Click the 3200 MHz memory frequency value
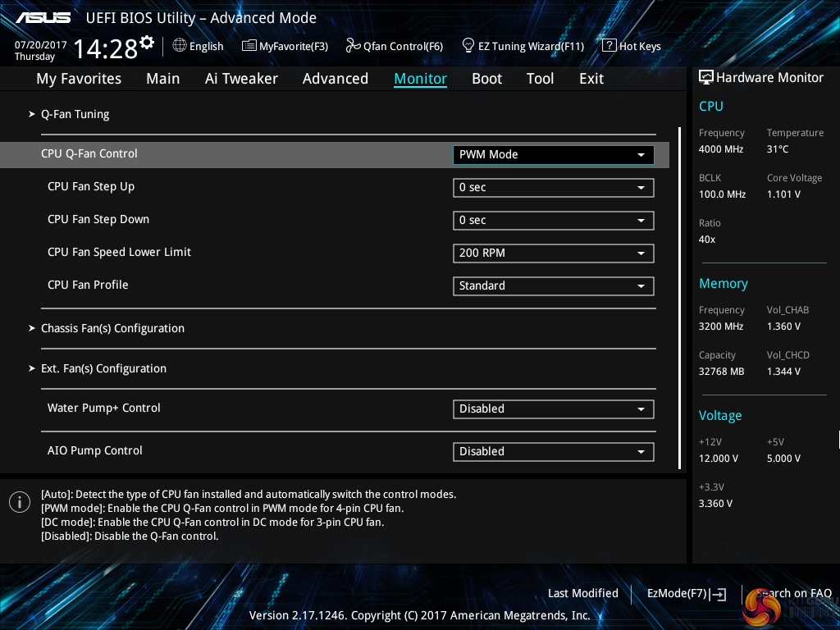This screenshot has height=630, width=840. (x=720, y=326)
